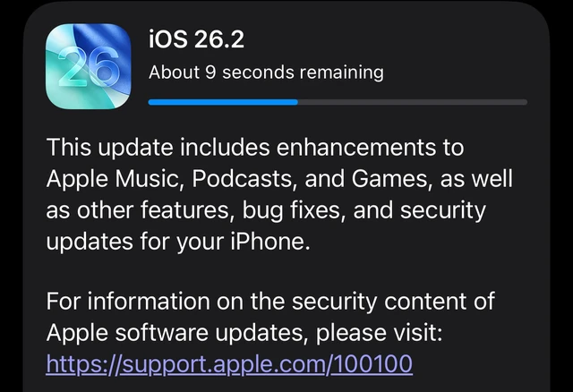Screen dimensions: 573x392
Task: Tap the Apple software updates, please visit line
Action: click(244, 333)
